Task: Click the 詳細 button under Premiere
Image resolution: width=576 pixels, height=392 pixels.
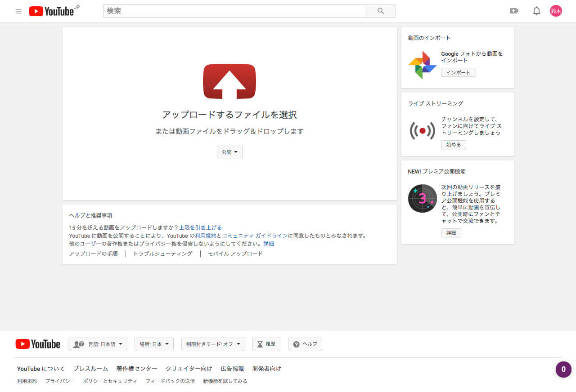Action: (451, 233)
